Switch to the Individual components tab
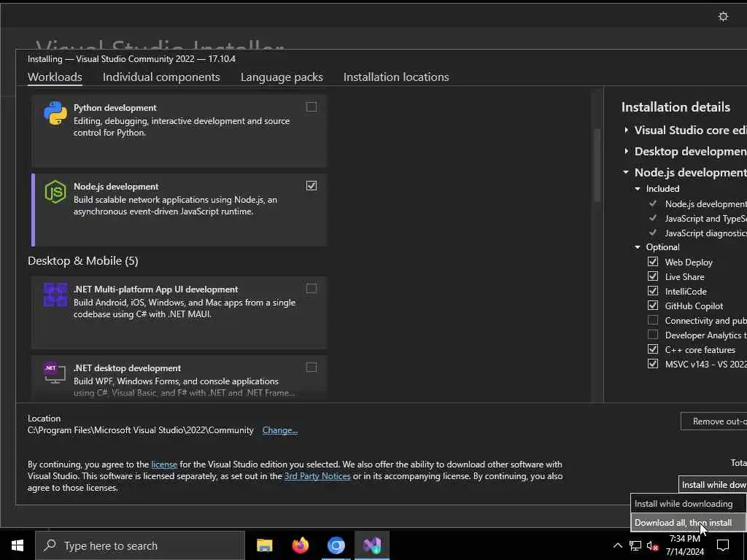Image resolution: width=747 pixels, height=560 pixels. tap(161, 77)
